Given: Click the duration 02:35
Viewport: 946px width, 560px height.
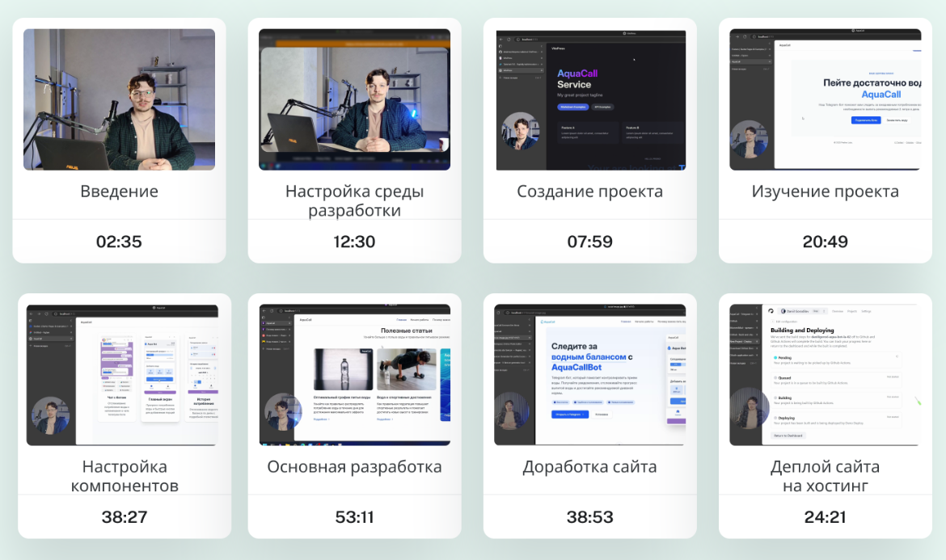Looking at the screenshot, I should [x=119, y=242].
